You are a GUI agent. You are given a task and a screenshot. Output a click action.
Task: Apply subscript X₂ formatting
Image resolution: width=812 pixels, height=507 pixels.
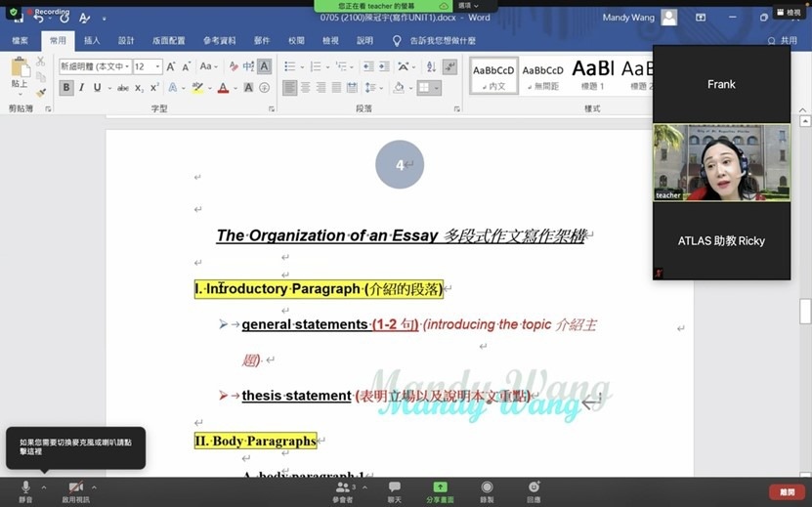pyautogui.click(x=139, y=88)
